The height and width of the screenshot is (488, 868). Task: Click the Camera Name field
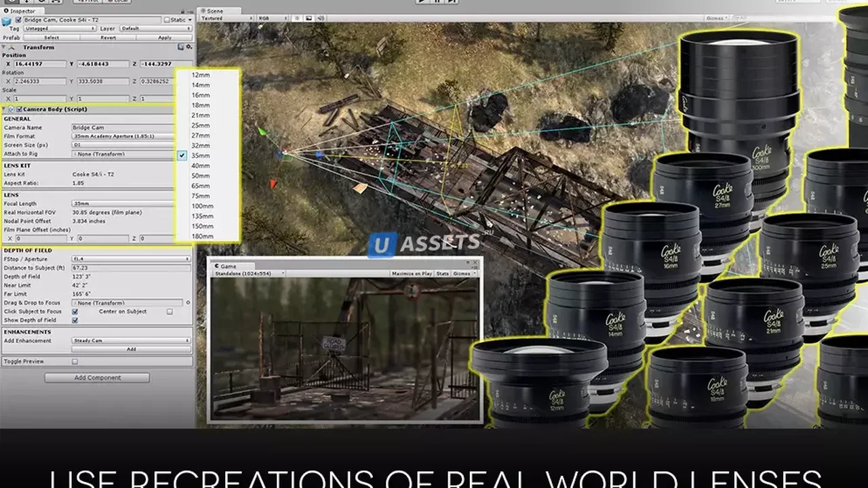coord(123,127)
